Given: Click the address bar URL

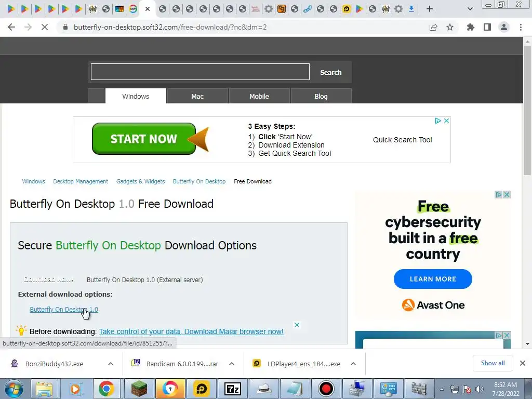Looking at the screenshot, I should click(170, 27).
